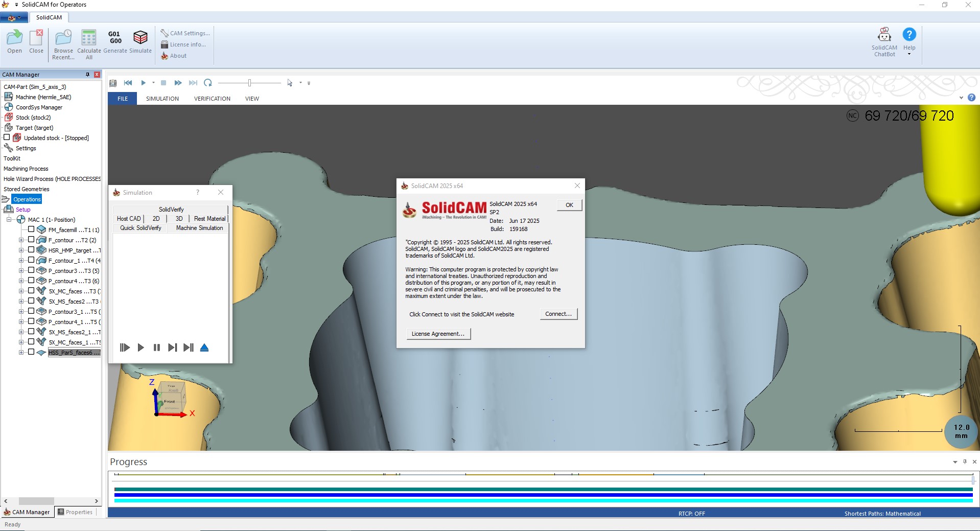This screenshot has height=531, width=980.
Task: Check the P_contour4 T3 (6) box
Action: tap(31, 281)
